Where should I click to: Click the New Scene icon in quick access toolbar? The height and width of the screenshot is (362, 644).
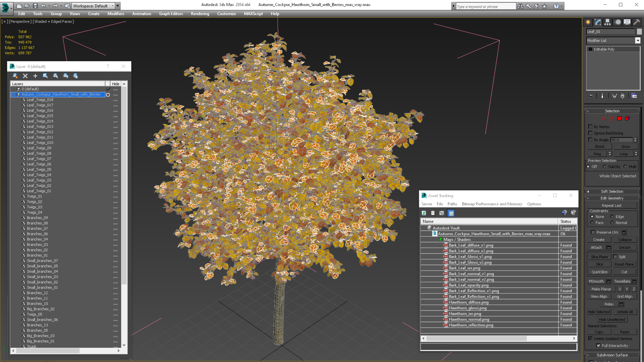[x=19, y=6]
